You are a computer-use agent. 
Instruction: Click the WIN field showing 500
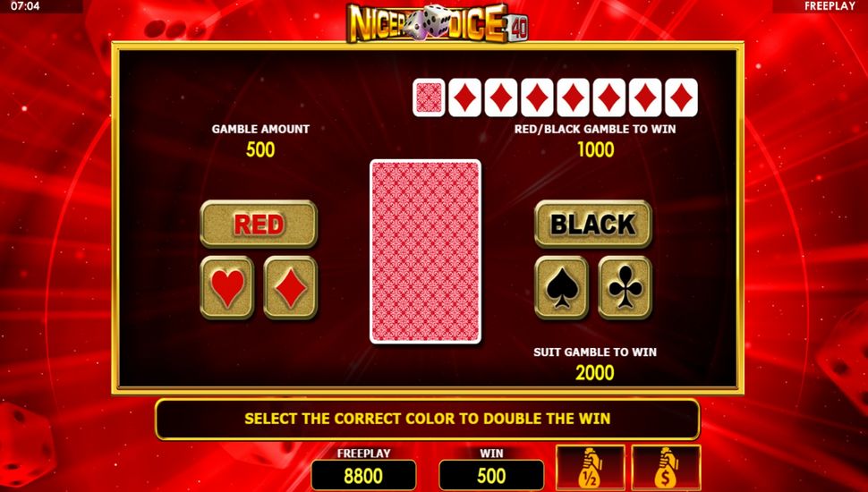(x=491, y=475)
